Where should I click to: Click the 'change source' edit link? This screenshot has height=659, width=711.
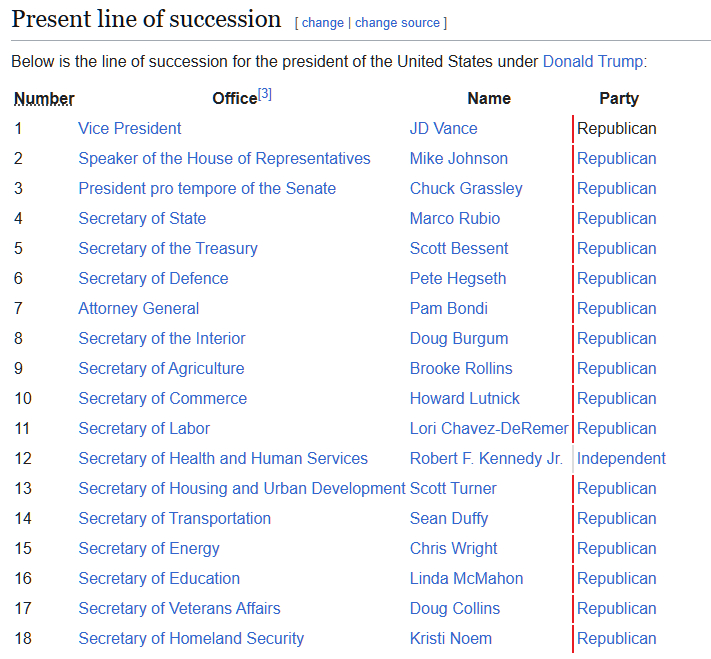pyautogui.click(x=398, y=23)
